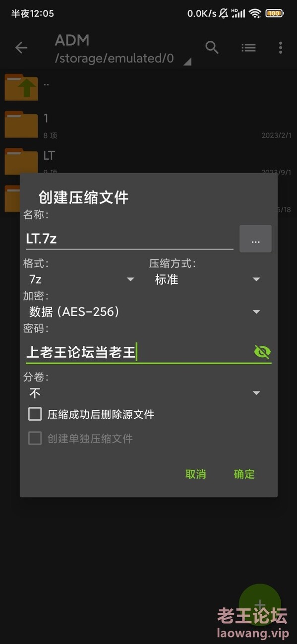Expand the 数据 (AES-256) encryption dropdown
Image resolution: width=297 pixels, height=644 pixels.
pos(145,312)
